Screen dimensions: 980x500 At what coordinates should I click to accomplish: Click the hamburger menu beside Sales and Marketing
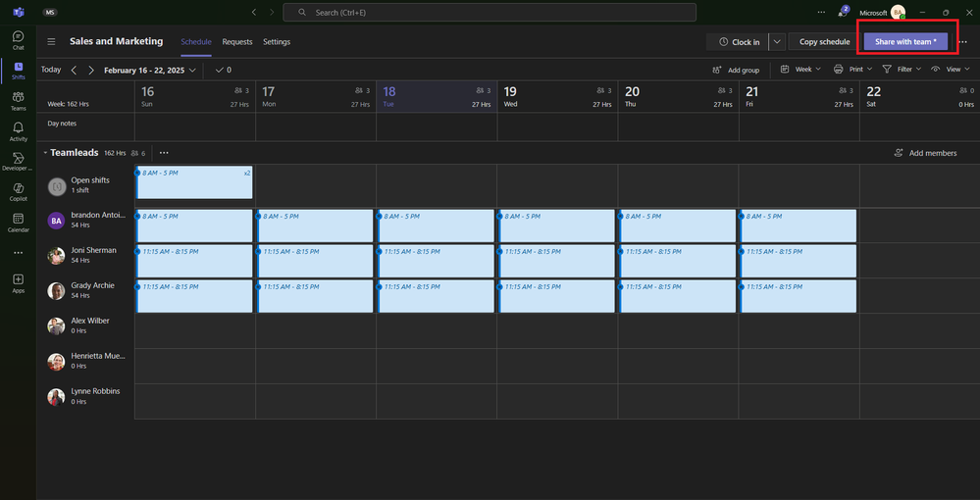click(51, 41)
